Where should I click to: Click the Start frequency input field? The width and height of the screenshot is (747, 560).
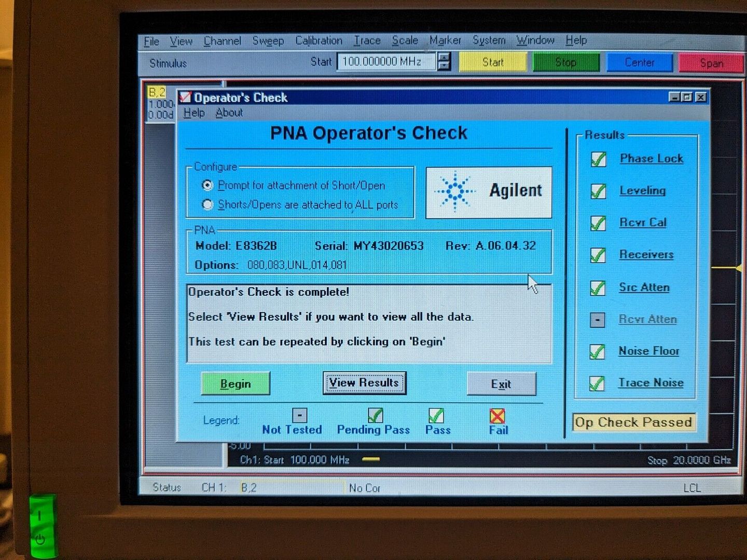[x=385, y=62]
